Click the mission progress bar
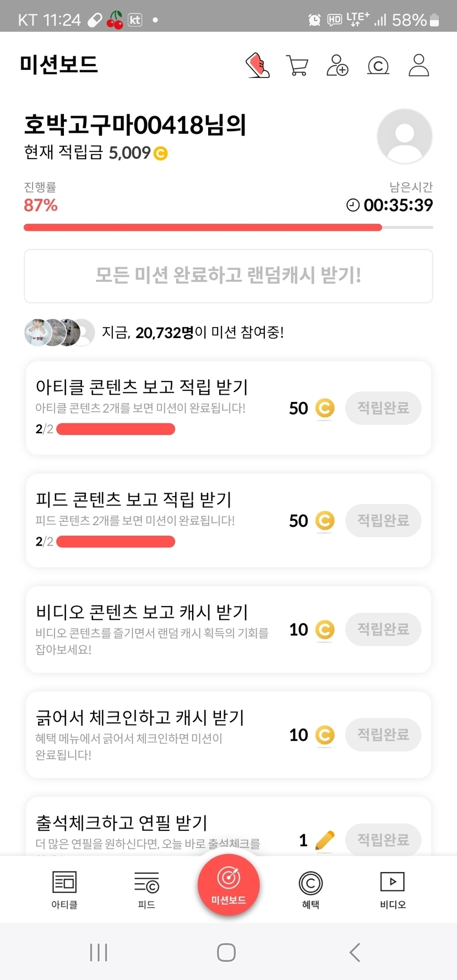The height and width of the screenshot is (980, 457). click(228, 227)
